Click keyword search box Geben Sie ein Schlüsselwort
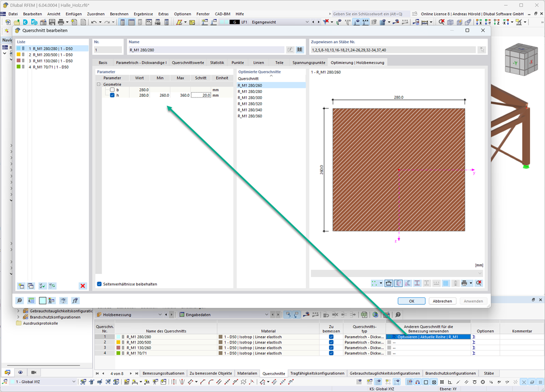This screenshot has height=392, width=545. click(x=370, y=14)
